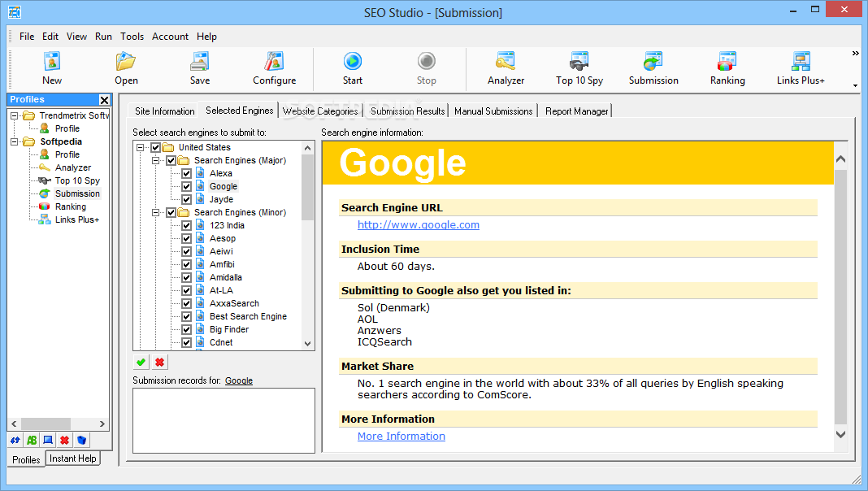Image resolution: width=868 pixels, height=491 pixels.
Task: Save using the Save toolbar icon
Action: point(200,68)
